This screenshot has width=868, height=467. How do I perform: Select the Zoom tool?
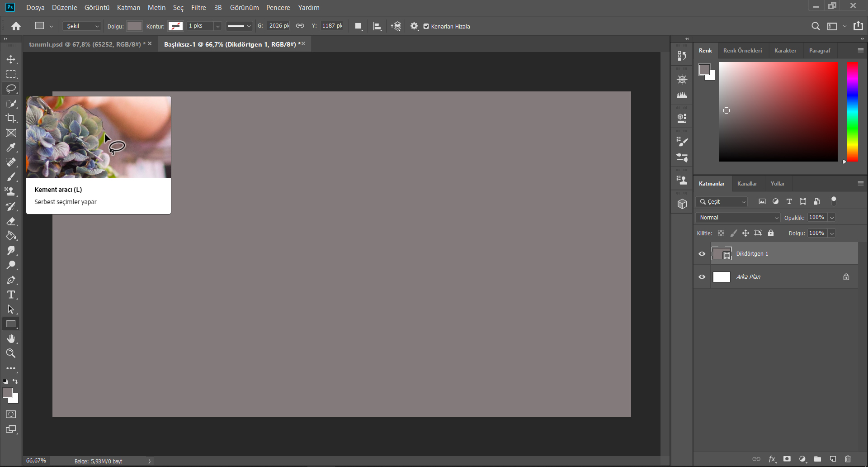click(x=11, y=353)
